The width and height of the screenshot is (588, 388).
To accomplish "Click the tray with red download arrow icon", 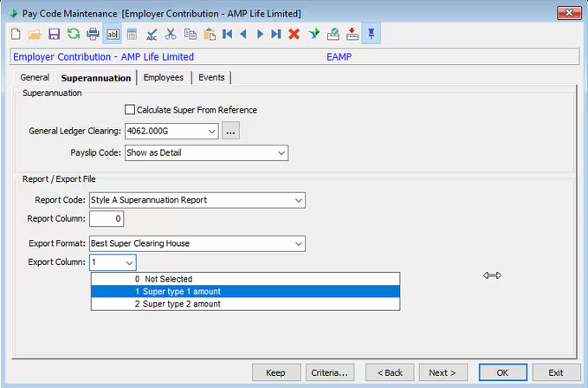I will coord(352,34).
